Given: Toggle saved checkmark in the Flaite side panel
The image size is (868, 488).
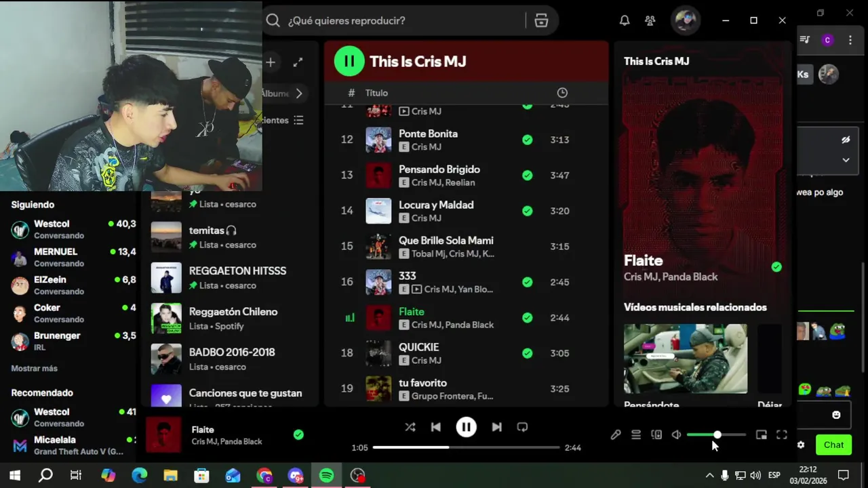Looking at the screenshot, I should (776, 267).
